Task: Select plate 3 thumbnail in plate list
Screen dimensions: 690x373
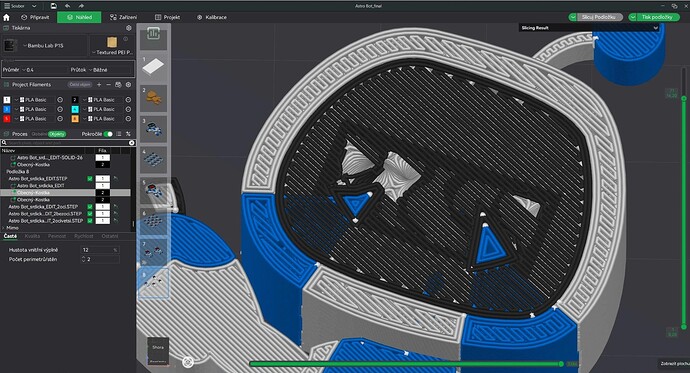Action: (153, 129)
